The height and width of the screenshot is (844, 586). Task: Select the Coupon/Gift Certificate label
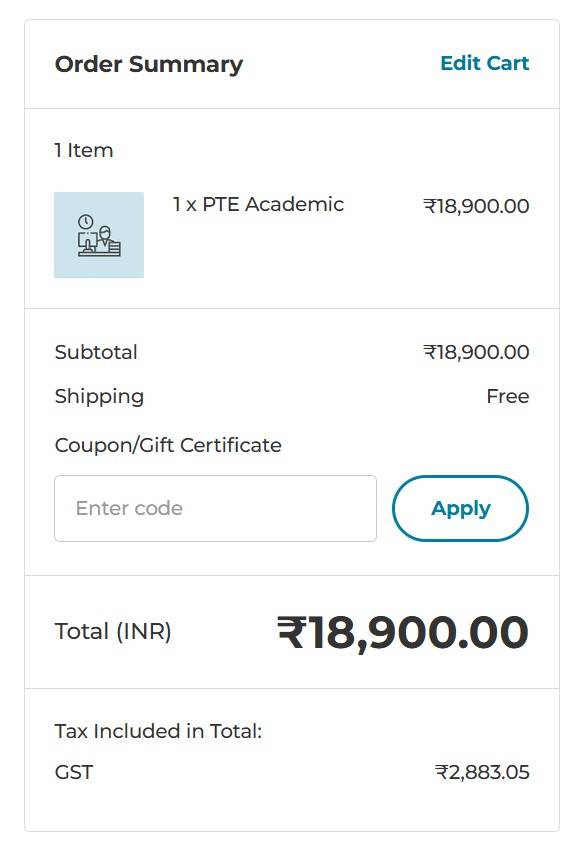(x=166, y=445)
